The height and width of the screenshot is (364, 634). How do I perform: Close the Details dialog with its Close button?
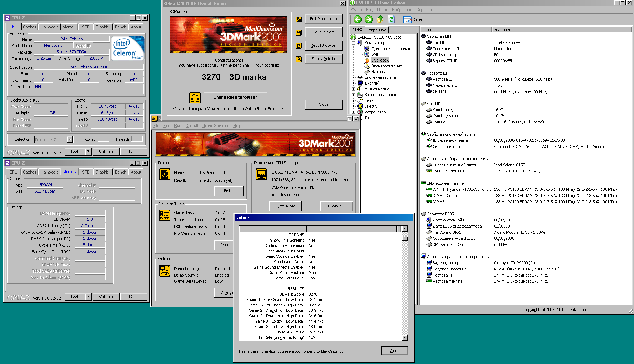[395, 351]
